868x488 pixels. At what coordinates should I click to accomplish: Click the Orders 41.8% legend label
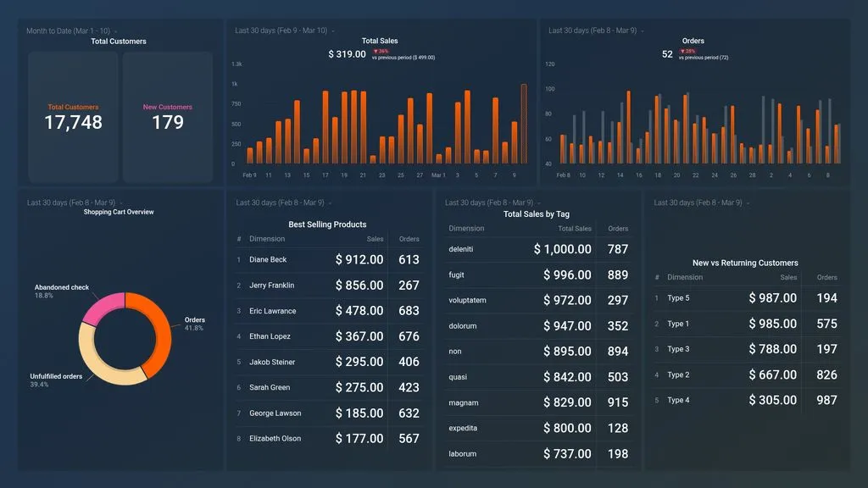(194, 324)
